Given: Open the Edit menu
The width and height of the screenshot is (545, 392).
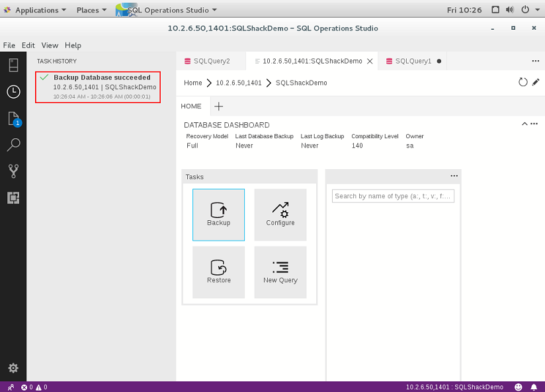Looking at the screenshot, I should pyautogui.click(x=28, y=45).
